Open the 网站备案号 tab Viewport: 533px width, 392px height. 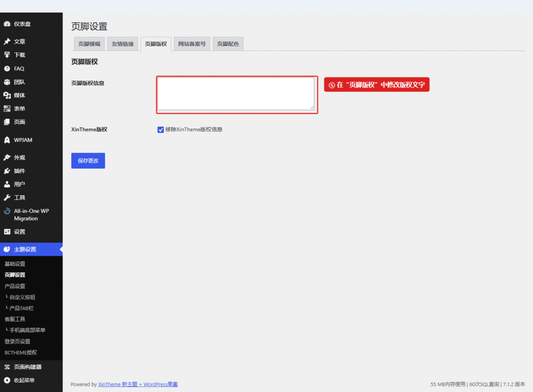[192, 44]
